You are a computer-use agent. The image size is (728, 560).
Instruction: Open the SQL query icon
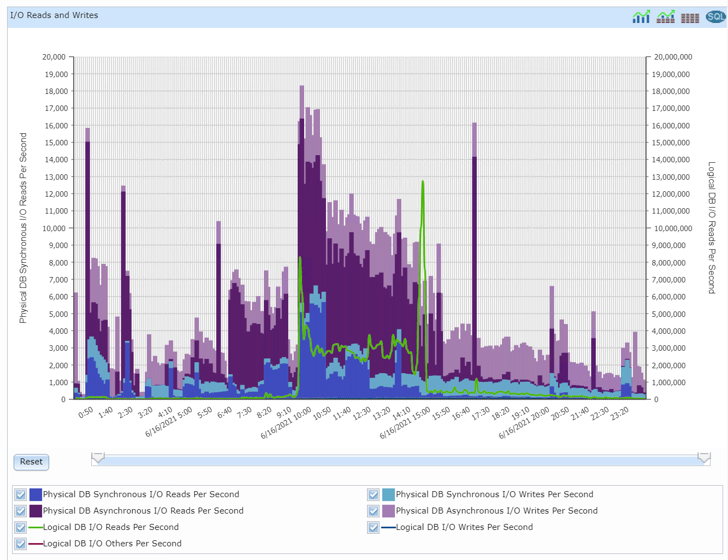coord(715,16)
